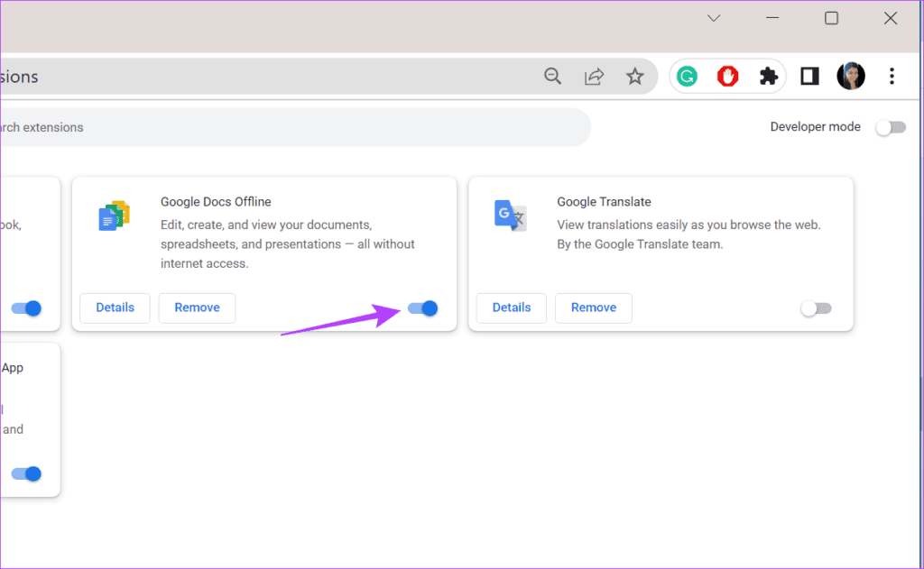Open the Grammarly extension icon
924x569 pixels.
pyautogui.click(x=687, y=77)
